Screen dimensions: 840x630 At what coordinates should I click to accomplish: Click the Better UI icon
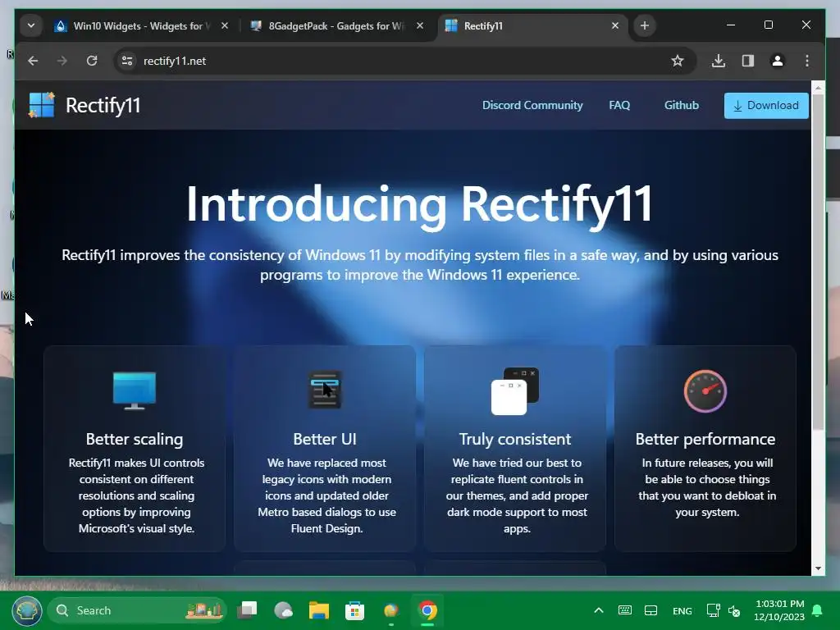click(x=325, y=390)
